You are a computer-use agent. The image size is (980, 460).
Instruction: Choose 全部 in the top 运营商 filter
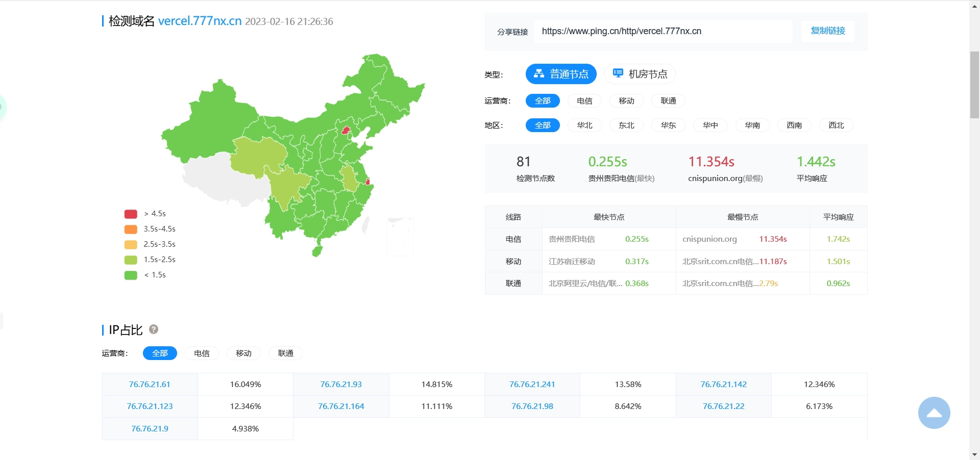click(543, 101)
